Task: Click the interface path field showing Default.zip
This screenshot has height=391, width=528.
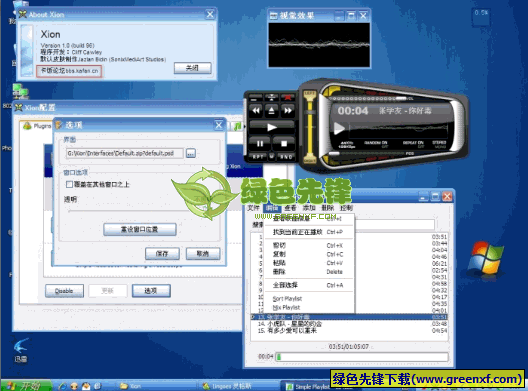Action: click(x=125, y=153)
